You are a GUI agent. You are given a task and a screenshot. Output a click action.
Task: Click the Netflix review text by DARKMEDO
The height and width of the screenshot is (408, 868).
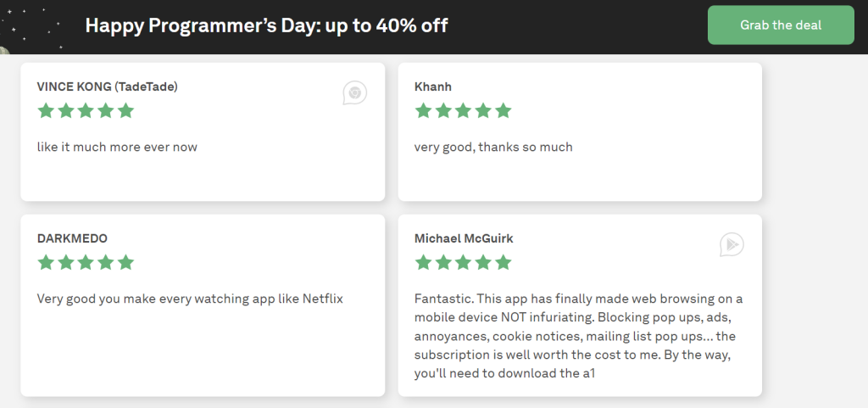(x=190, y=299)
